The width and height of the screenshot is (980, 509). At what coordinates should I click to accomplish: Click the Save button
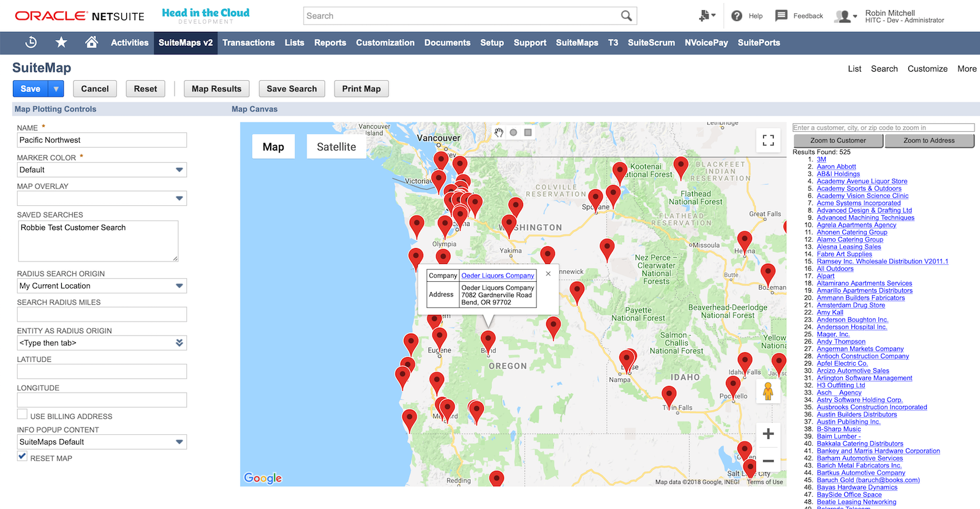pos(31,89)
